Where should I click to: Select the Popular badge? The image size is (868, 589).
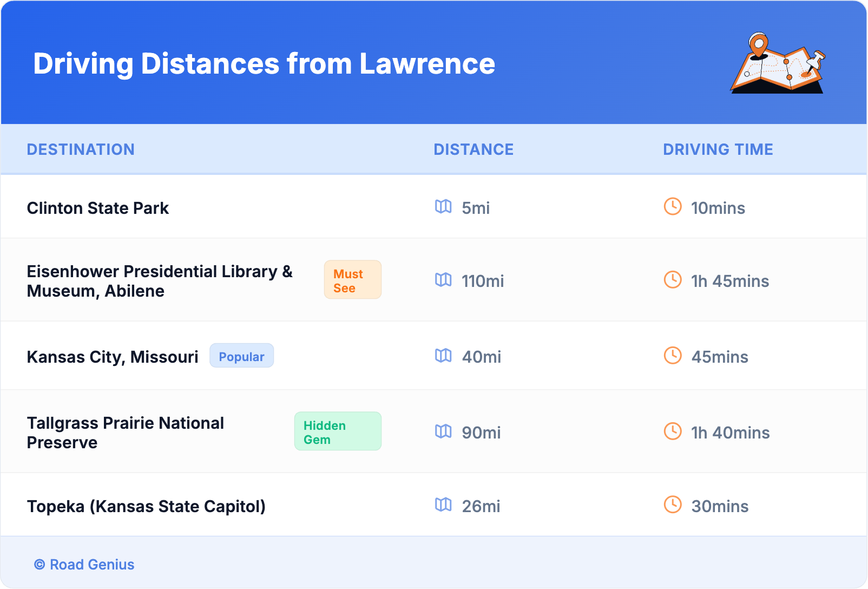coord(241,356)
